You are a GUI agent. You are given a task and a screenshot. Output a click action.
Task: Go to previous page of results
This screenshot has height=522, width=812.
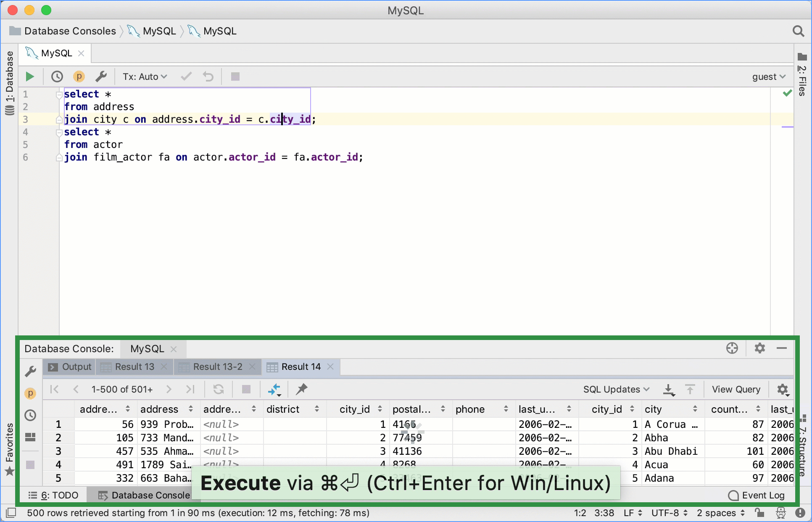[76, 389]
